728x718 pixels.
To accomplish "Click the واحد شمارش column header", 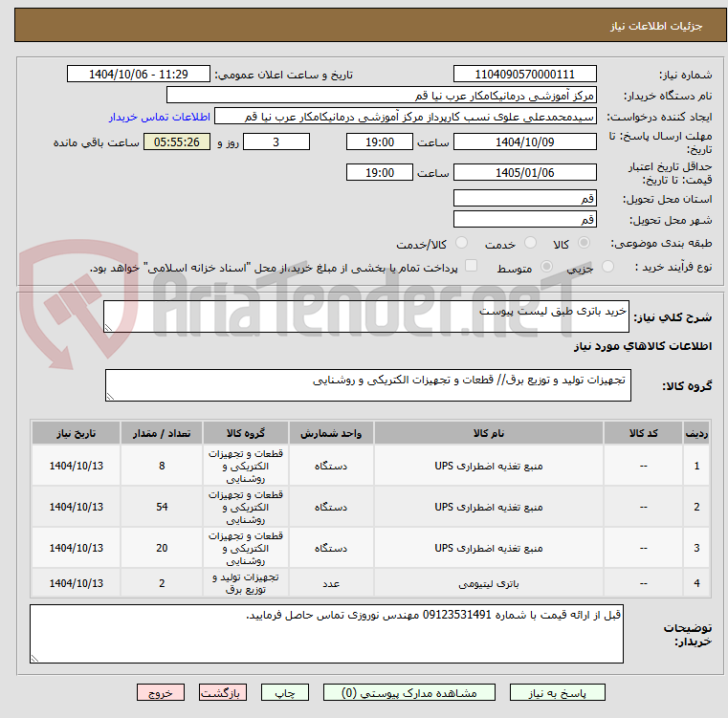I will pyautogui.click(x=331, y=433).
